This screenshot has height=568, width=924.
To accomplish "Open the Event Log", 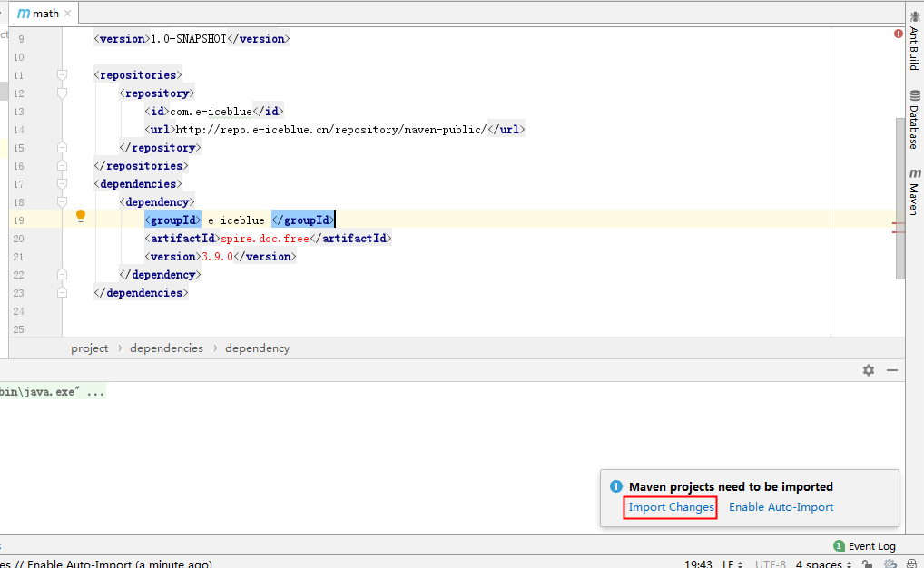I will coord(864,546).
